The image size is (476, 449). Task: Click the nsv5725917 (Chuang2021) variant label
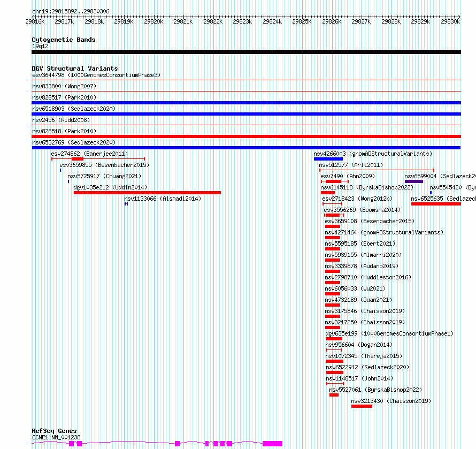(x=104, y=176)
